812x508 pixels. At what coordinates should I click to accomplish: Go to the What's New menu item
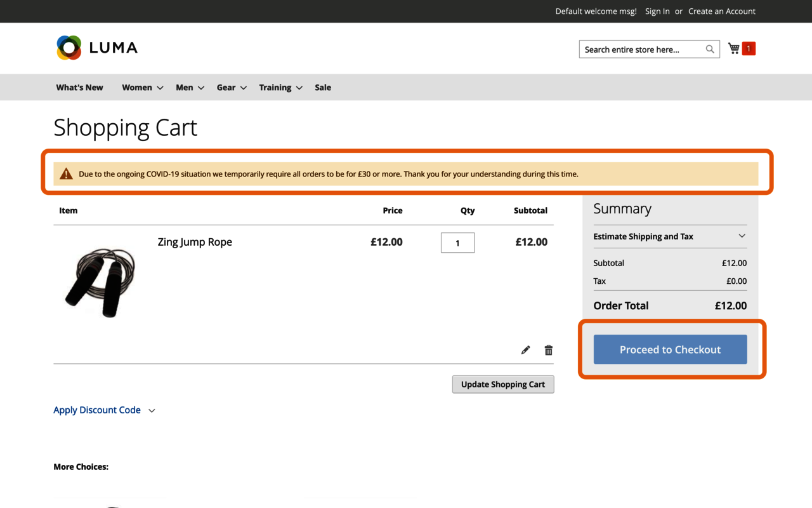79,88
